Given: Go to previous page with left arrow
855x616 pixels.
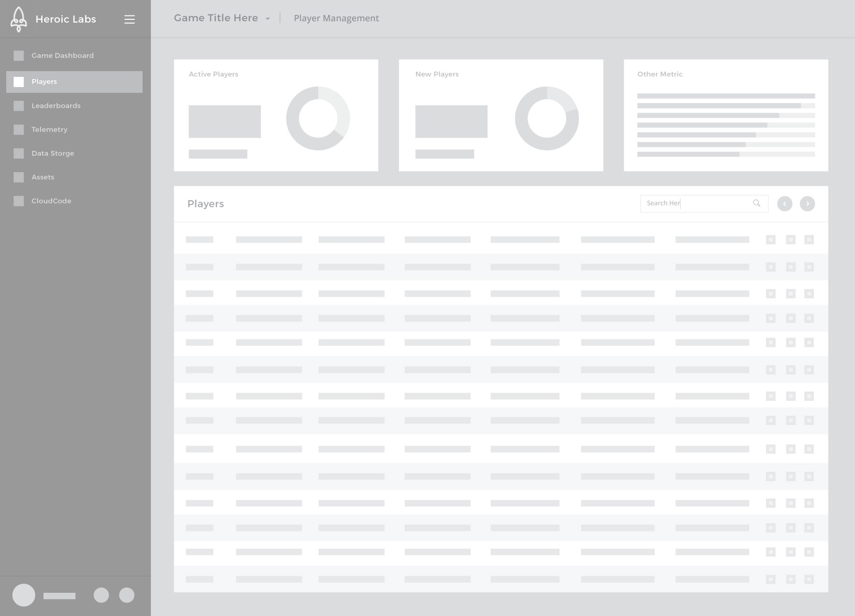Looking at the screenshot, I should coord(784,204).
